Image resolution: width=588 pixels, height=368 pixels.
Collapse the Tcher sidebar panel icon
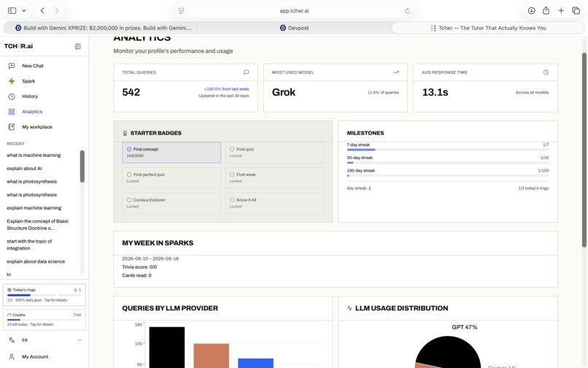pos(77,47)
